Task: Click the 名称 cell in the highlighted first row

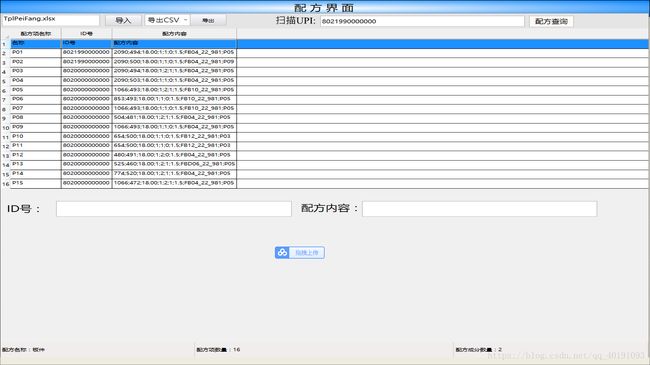Action: pyautogui.click(x=36, y=44)
